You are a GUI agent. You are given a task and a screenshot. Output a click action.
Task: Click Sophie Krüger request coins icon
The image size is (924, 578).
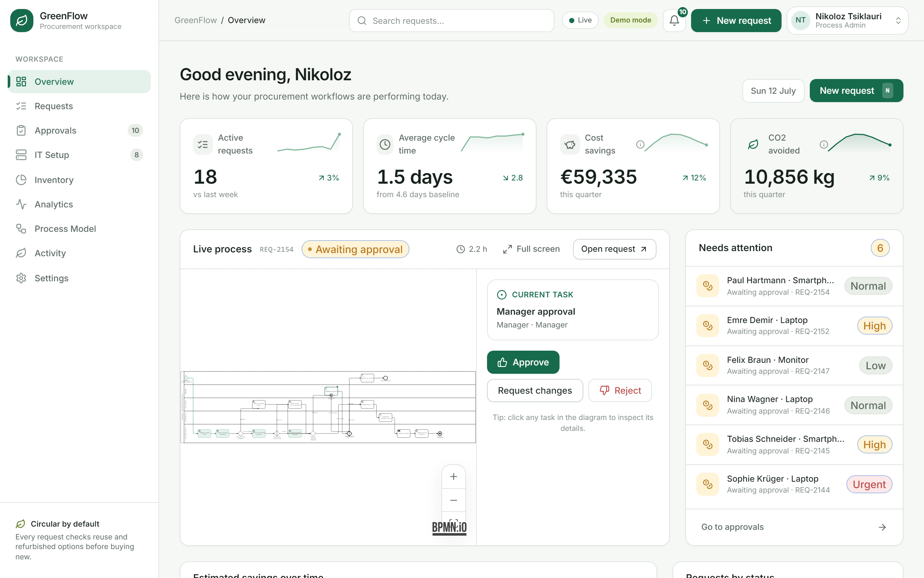click(707, 484)
